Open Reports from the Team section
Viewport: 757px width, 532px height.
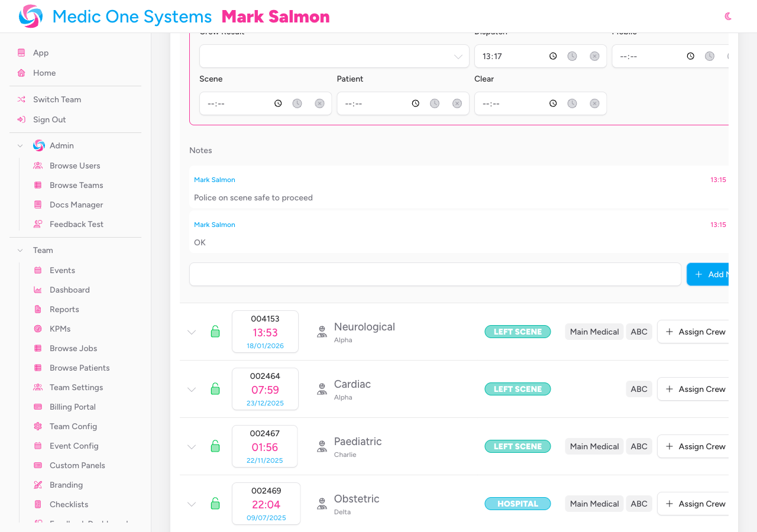coord(64,309)
